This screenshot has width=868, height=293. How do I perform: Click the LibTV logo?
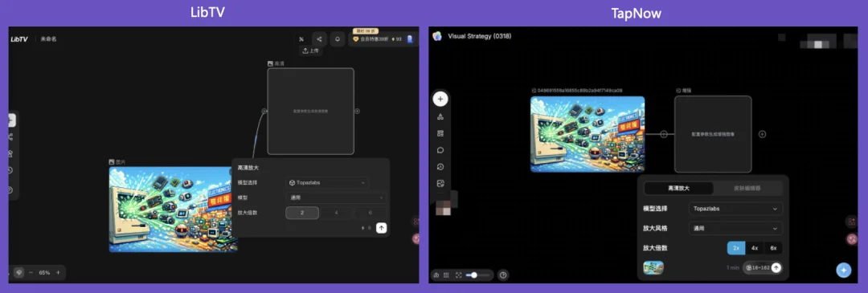pyautogui.click(x=19, y=39)
